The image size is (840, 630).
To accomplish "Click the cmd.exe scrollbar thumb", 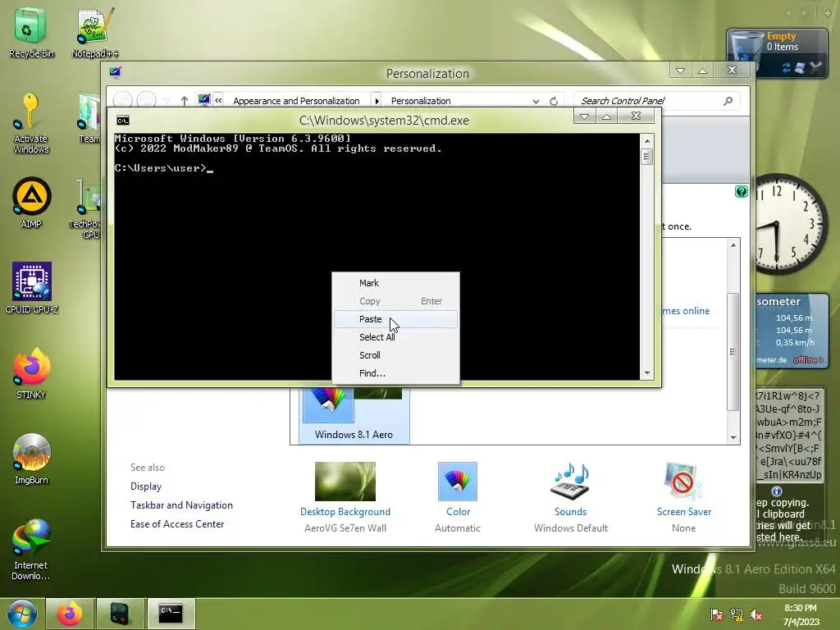I will click(x=647, y=157).
